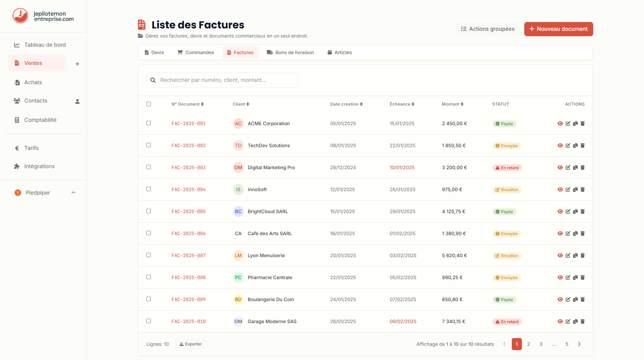644x360 pixels.
Task: Toggle the select-all checkbox in table header
Action: 148,104
